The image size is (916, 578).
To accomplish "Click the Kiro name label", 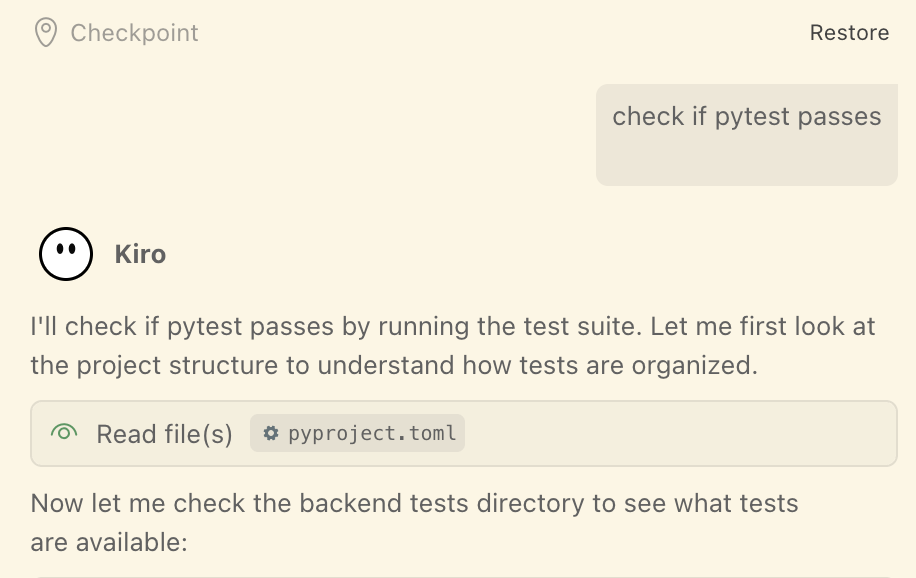I will pyautogui.click(x=140, y=254).
